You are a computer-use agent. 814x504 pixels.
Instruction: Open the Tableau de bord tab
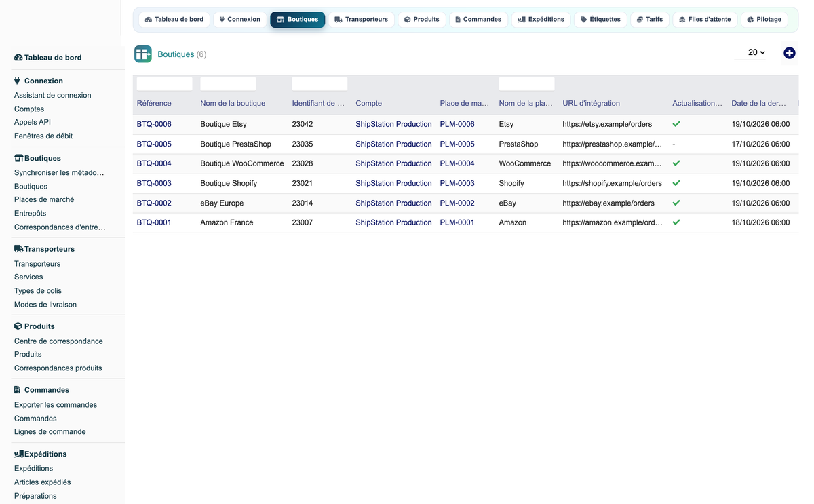tap(174, 20)
